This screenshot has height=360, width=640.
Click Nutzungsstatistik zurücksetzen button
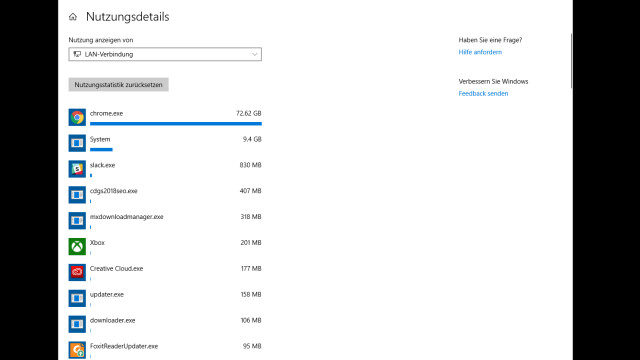coord(118,84)
